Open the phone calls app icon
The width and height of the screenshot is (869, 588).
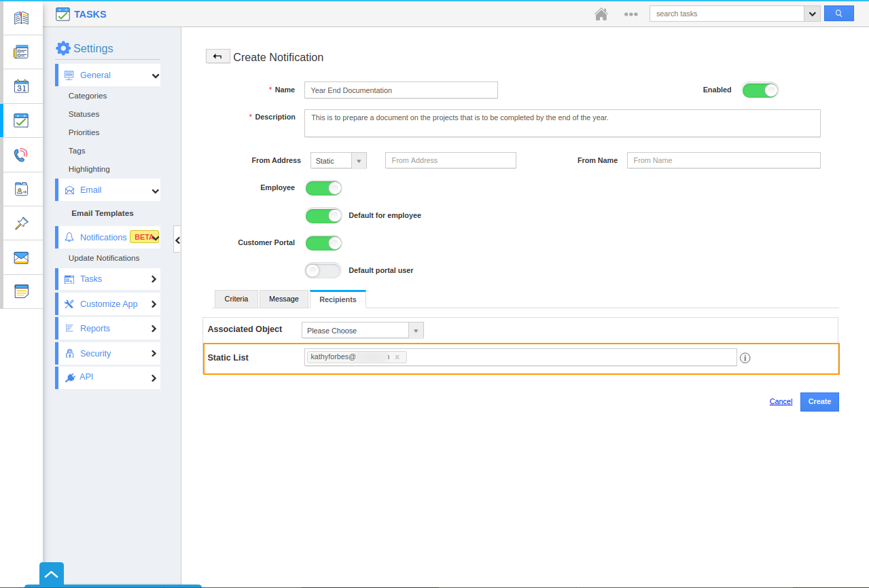pos(21,155)
